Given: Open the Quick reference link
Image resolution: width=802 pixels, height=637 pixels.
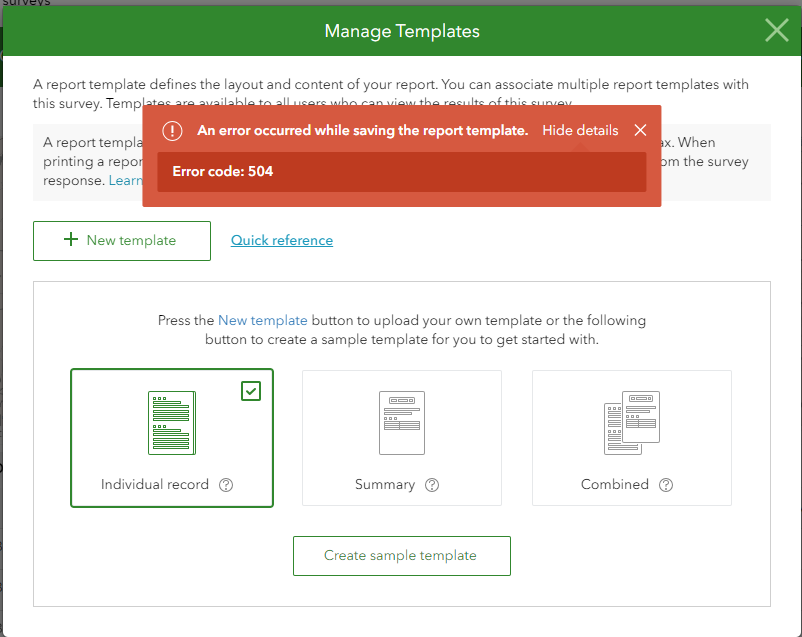Looking at the screenshot, I should coord(282,240).
